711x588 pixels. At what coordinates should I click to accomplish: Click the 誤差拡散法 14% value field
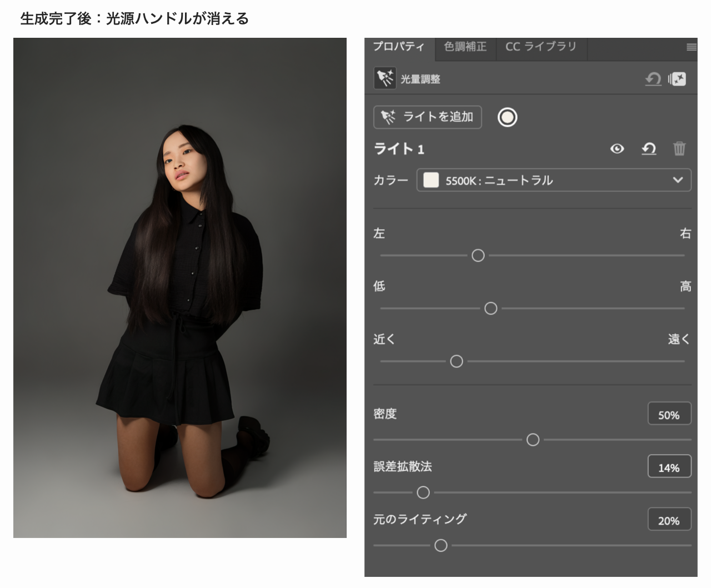(x=669, y=467)
